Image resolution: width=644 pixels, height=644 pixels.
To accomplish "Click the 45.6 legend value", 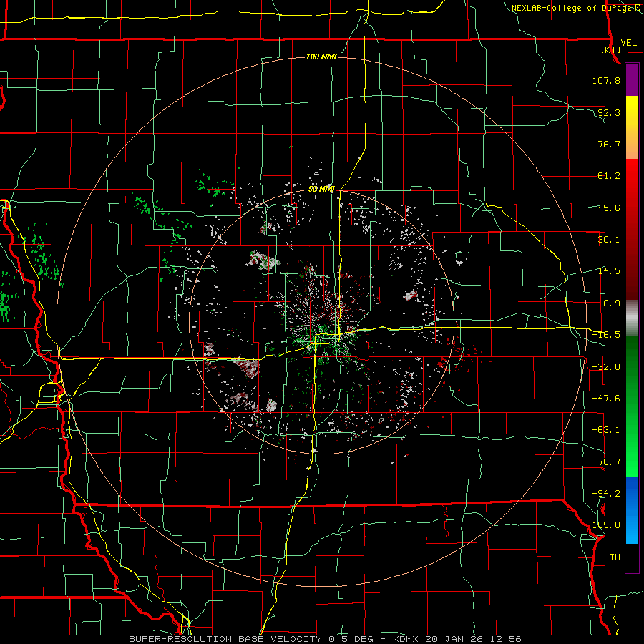I will tap(609, 208).
